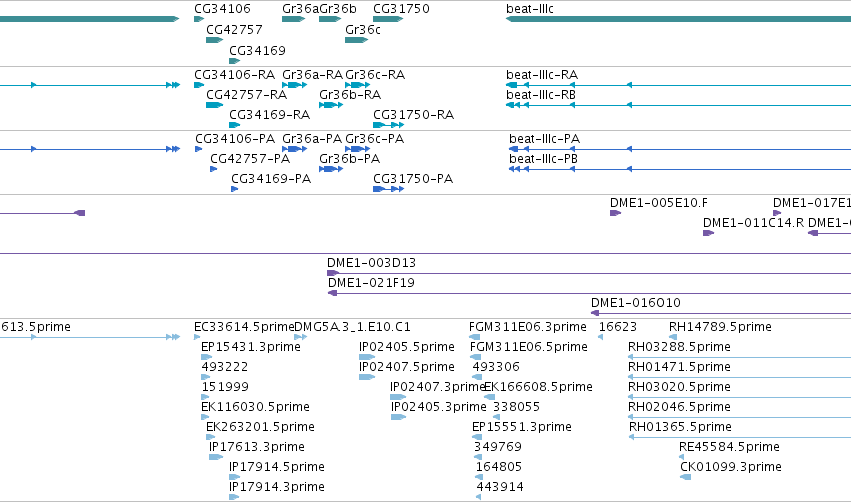851x502 pixels.
Task: Click the DMG5A3_1.E10.C1 EST
Action: coord(301,337)
